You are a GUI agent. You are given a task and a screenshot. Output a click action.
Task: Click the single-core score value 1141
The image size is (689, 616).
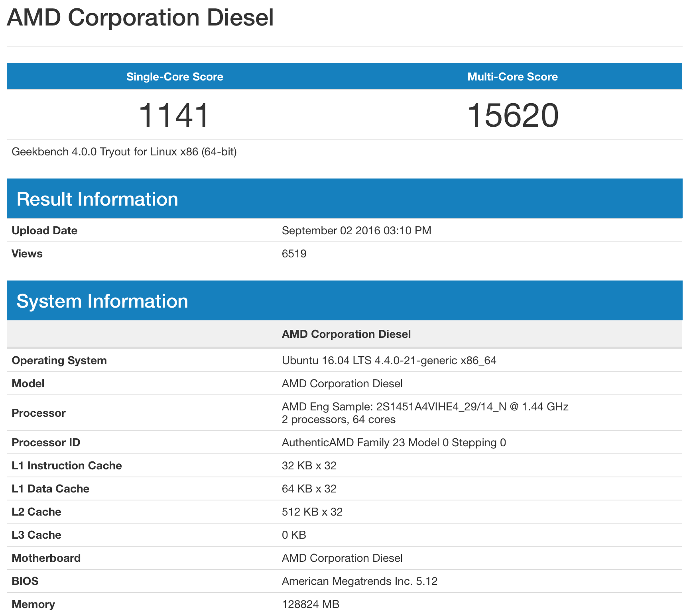click(x=173, y=115)
